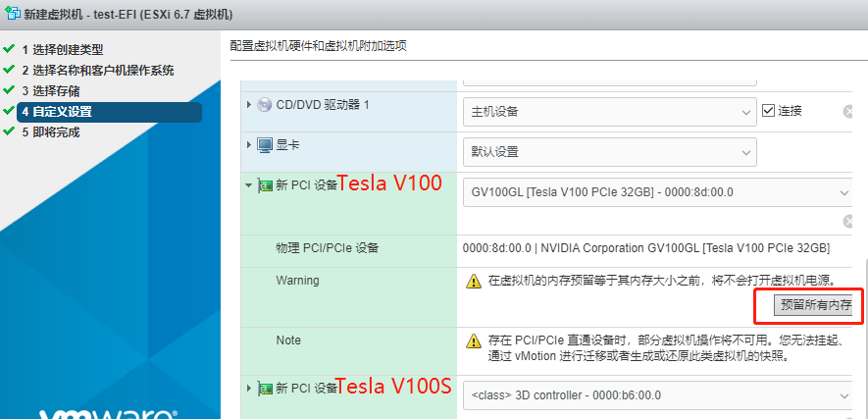Click the Warning row label
Viewport: 868px width, 419px height.
click(297, 281)
